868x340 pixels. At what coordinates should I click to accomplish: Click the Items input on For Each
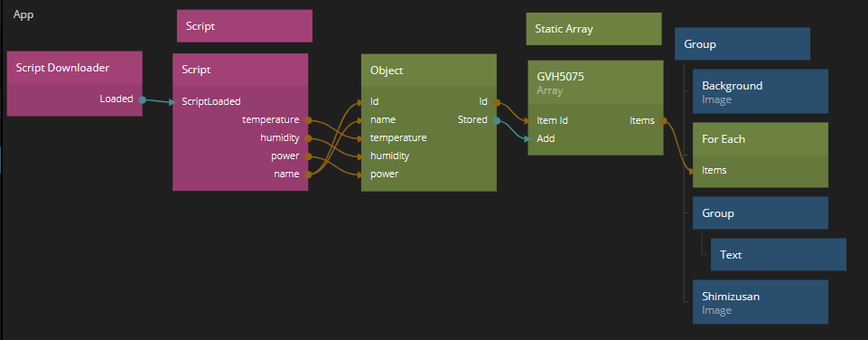pyautogui.click(x=693, y=171)
